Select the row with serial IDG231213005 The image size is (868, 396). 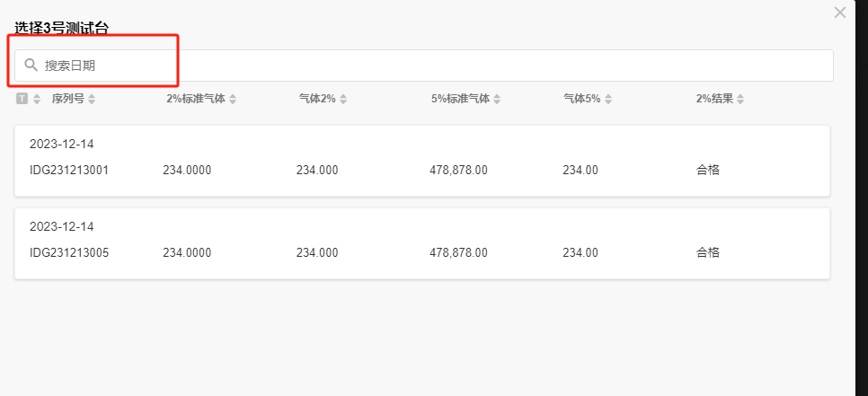[x=69, y=252]
